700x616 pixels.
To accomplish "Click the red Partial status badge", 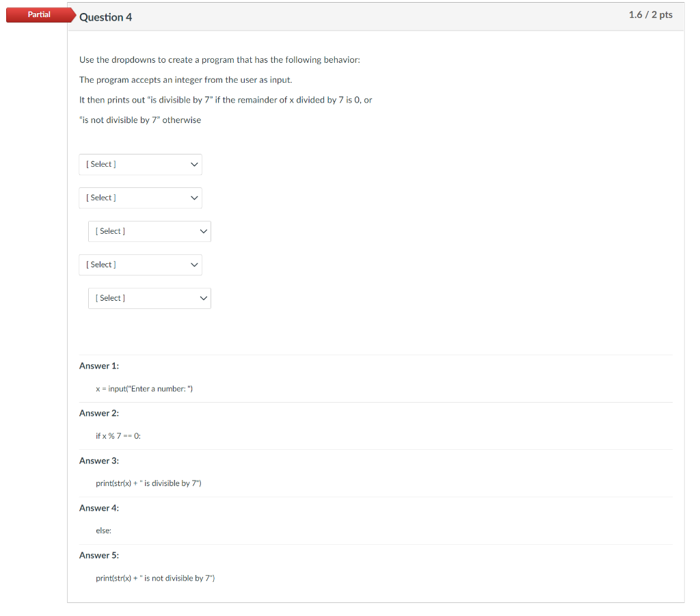I will pyautogui.click(x=40, y=14).
